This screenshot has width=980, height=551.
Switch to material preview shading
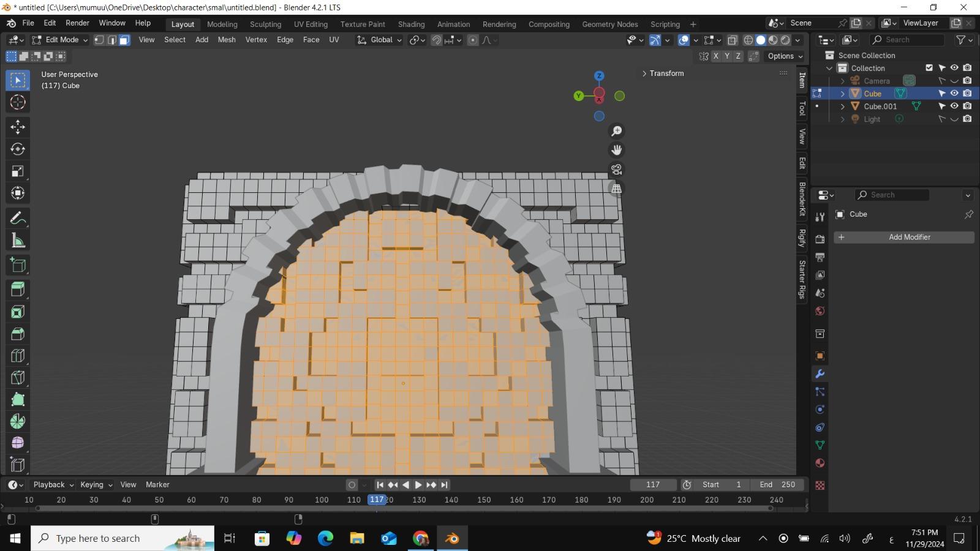click(773, 40)
